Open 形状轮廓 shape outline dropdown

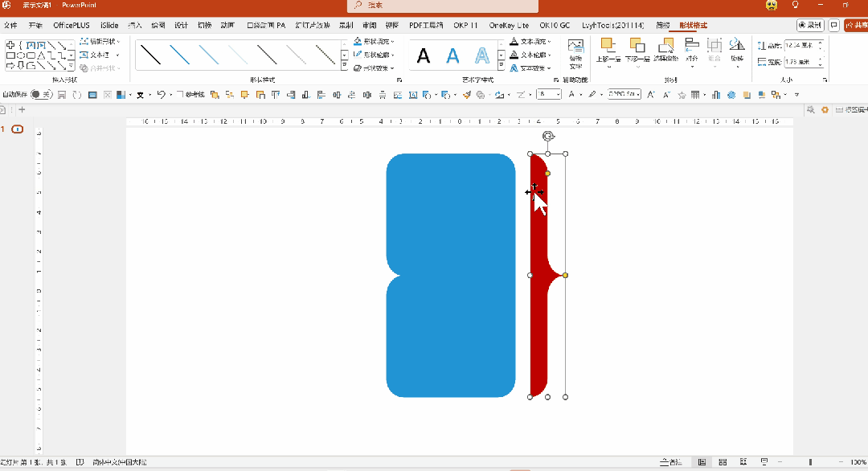pyautogui.click(x=375, y=55)
